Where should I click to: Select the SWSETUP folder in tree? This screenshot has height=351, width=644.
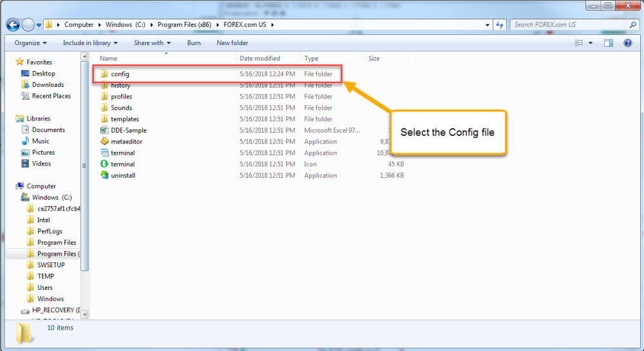(51, 265)
